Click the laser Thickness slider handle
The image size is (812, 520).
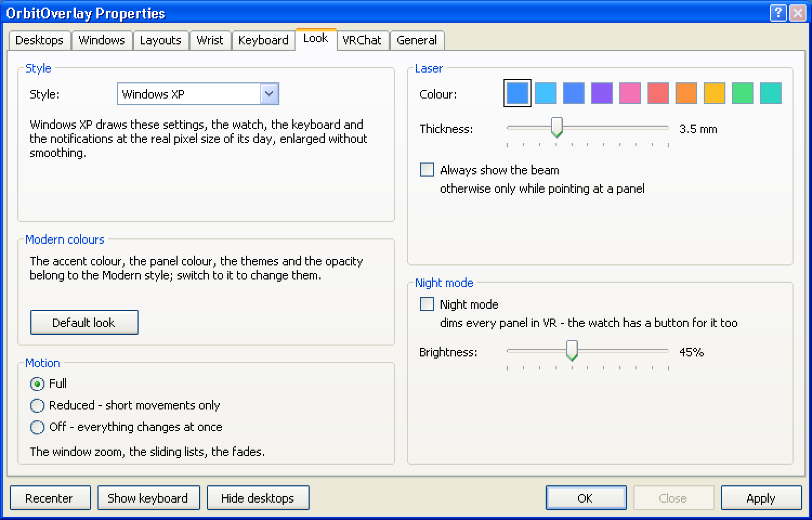(556, 128)
